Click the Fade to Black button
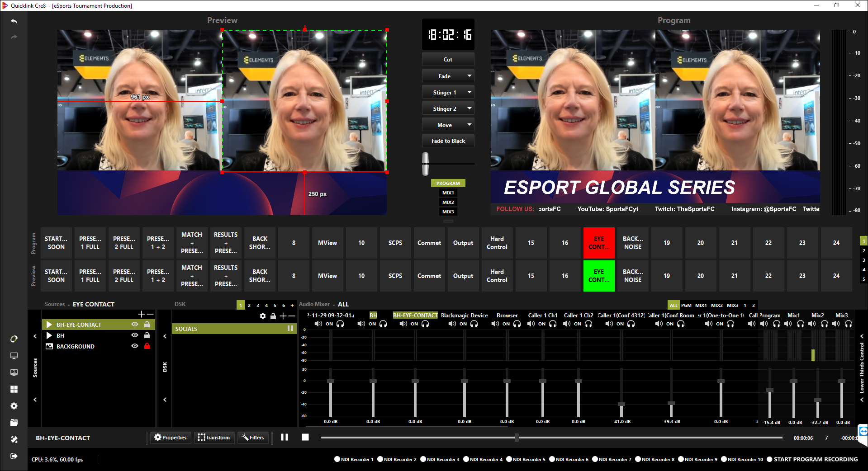Screen dimensions: 868x471 point(448,141)
